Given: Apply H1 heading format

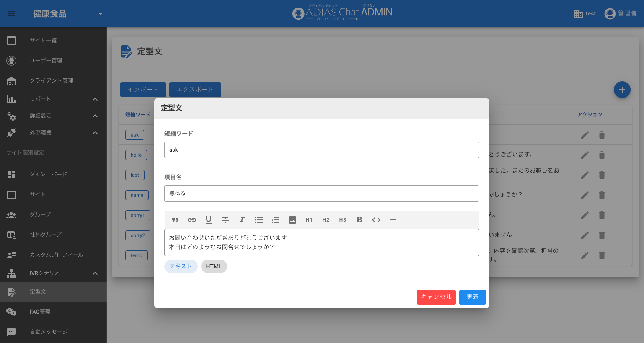Looking at the screenshot, I should 309,220.
